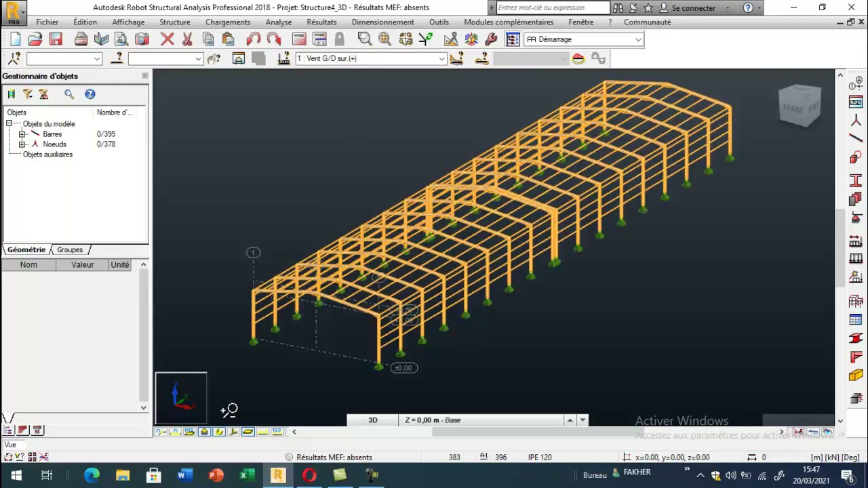Click the 'Z = 0,00 m - Base' button

point(481,420)
